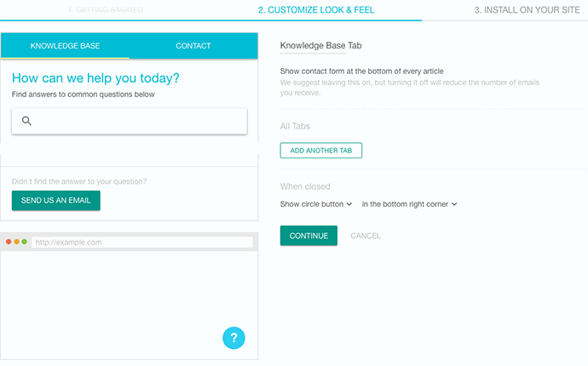
Task: Click the magnifier search icon
Action: (26, 122)
